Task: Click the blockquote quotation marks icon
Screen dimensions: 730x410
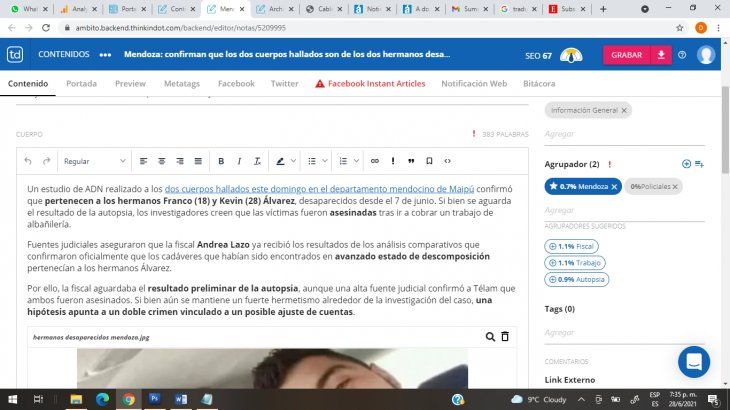Action: click(x=411, y=161)
